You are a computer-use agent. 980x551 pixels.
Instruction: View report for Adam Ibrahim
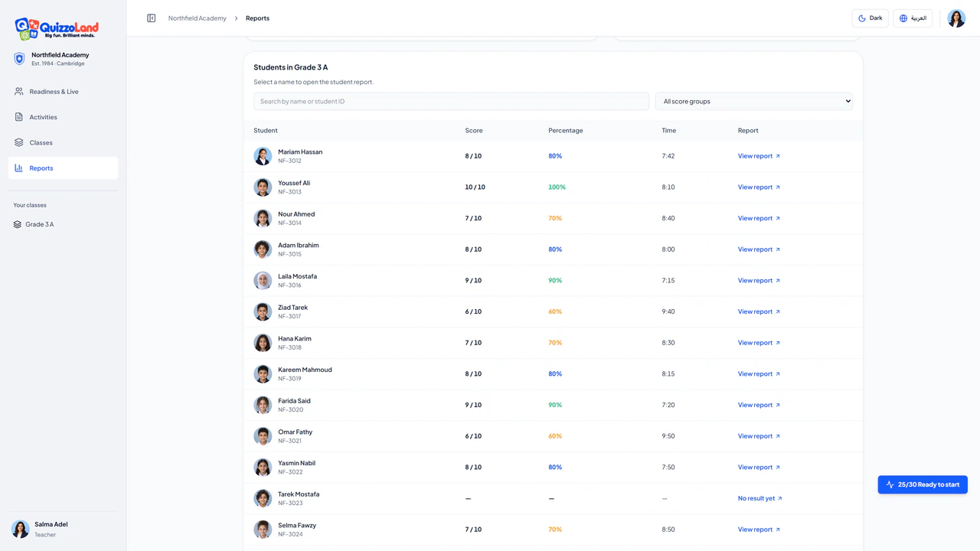[x=759, y=249]
